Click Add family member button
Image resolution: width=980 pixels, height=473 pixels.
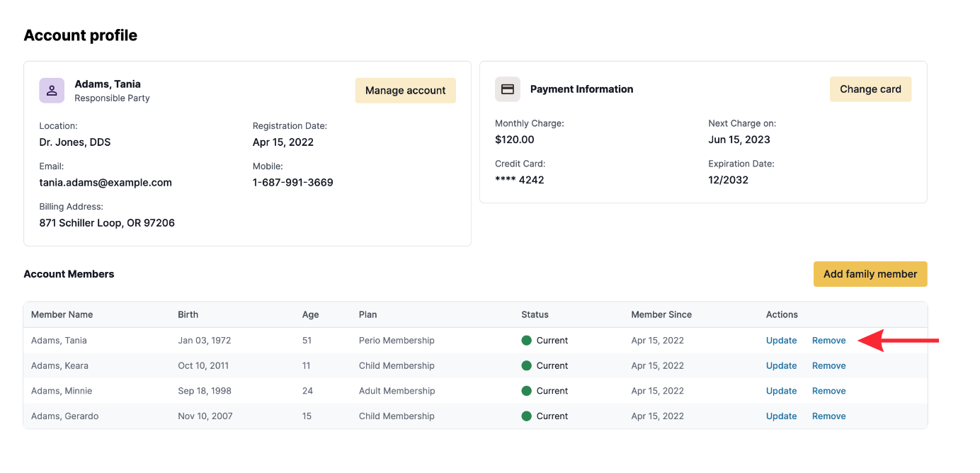tap(870, 274)
